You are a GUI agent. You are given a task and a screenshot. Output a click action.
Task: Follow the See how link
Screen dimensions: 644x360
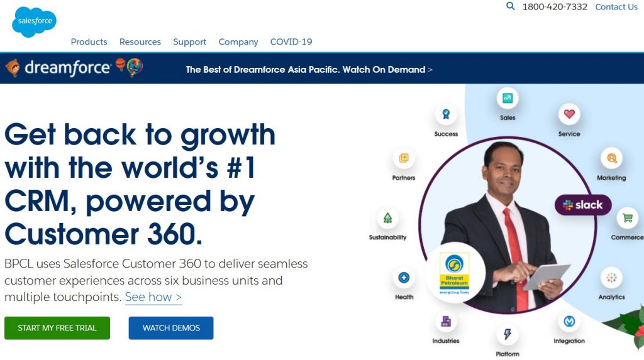[153, 297]
